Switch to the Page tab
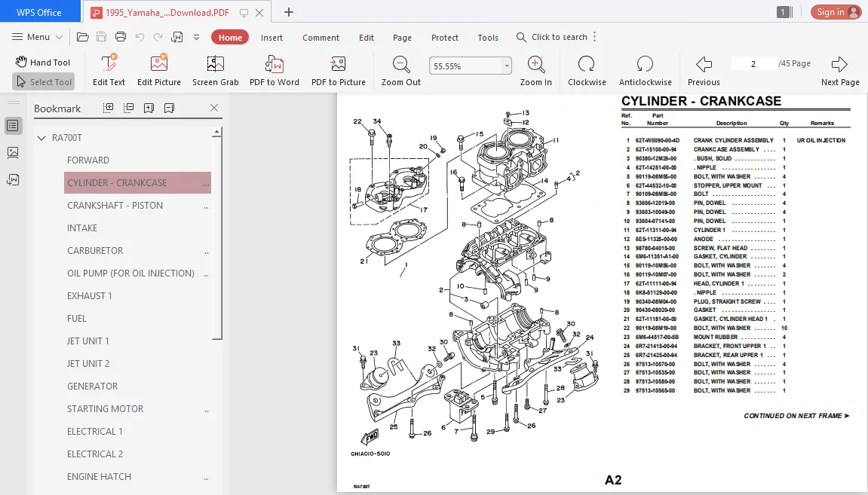This screenshot has width=868, height=495. point(402,38)
